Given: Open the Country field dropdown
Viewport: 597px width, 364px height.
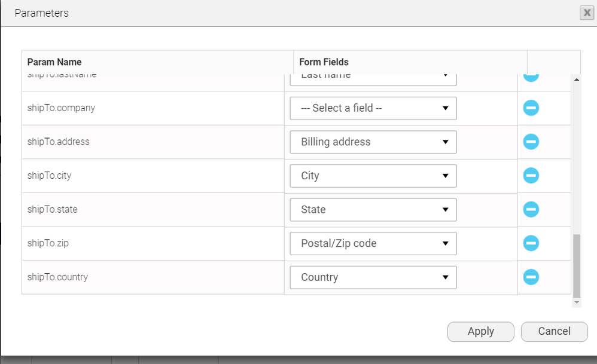Looking at the screenshot, I should tap(373, 277).
